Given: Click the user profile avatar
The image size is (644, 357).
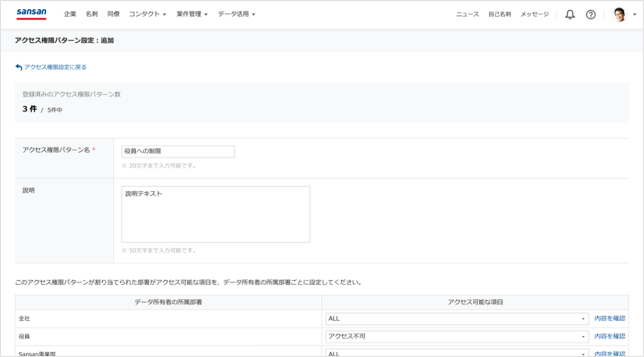Looking at the screenshot, I should 619,14.
